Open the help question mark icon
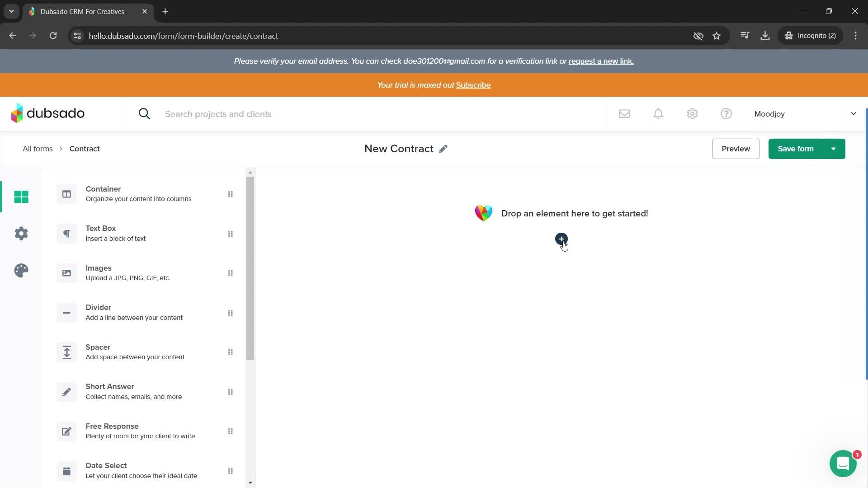 (x=726, y=114)
